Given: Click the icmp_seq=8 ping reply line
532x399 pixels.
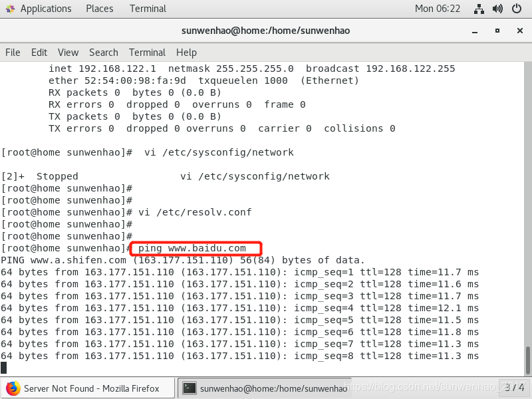Looking at the screenshot, I should (x=239, y=356).
